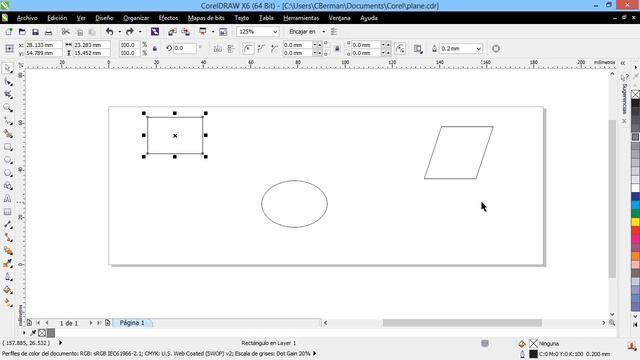Viewport: 640px width, 360px height.
Task: Open the 0.2 mm outline width dropdown
Action: click(478, 49)
